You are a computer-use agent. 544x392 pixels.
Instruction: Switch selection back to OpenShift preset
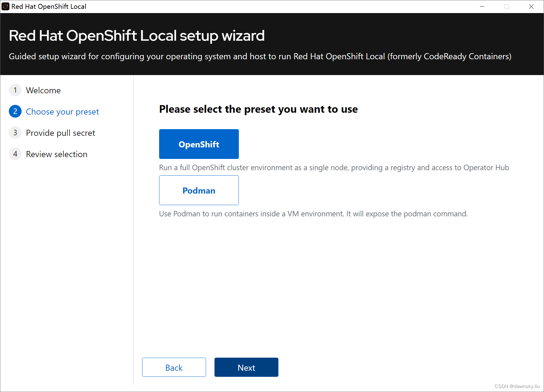199,144
